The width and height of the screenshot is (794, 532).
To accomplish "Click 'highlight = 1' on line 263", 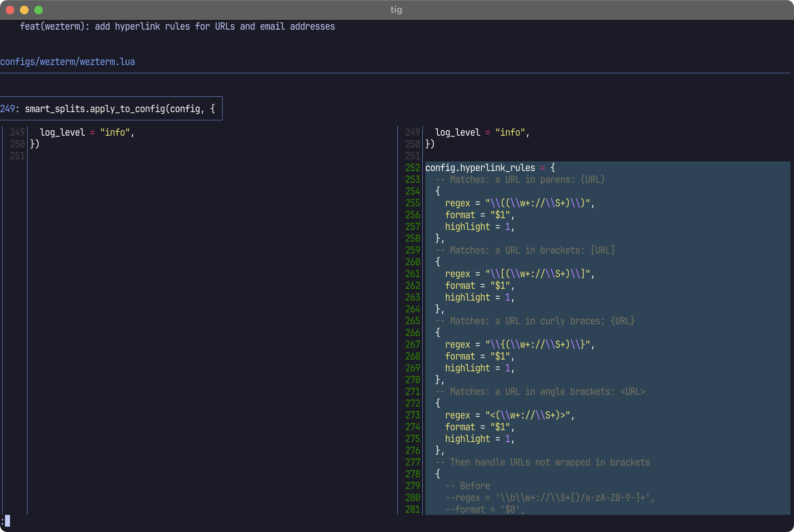I will pyautogui.click(x=480, y=297).
